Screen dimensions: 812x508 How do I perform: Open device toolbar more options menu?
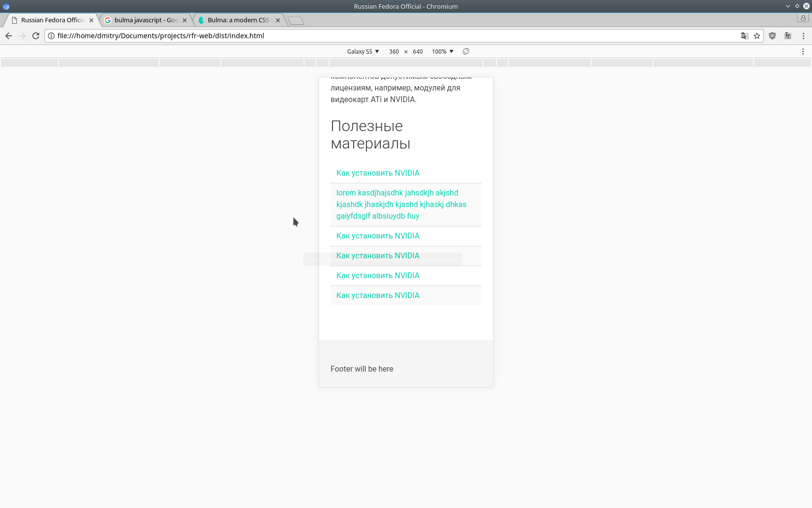[x=803, y=51]
